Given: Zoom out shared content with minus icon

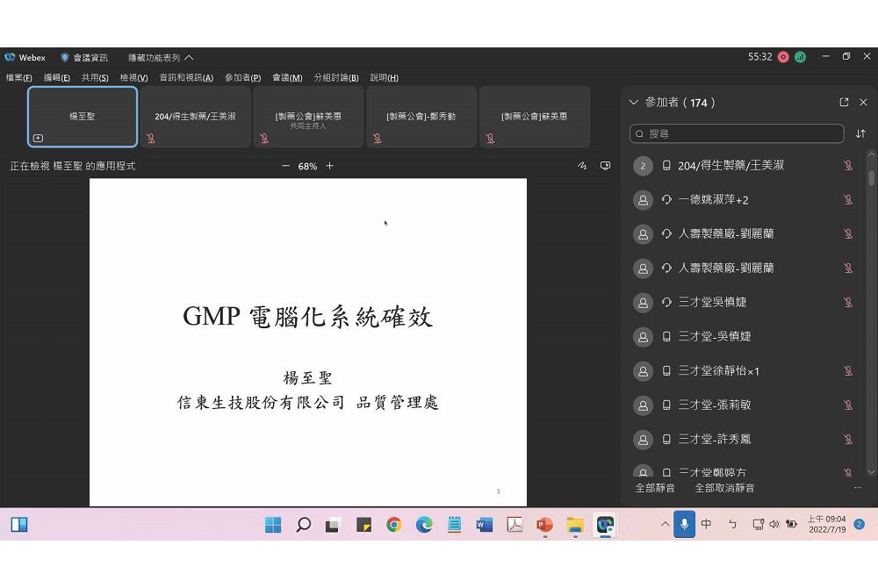Looking at the screenshot, I should coord(285,166).
